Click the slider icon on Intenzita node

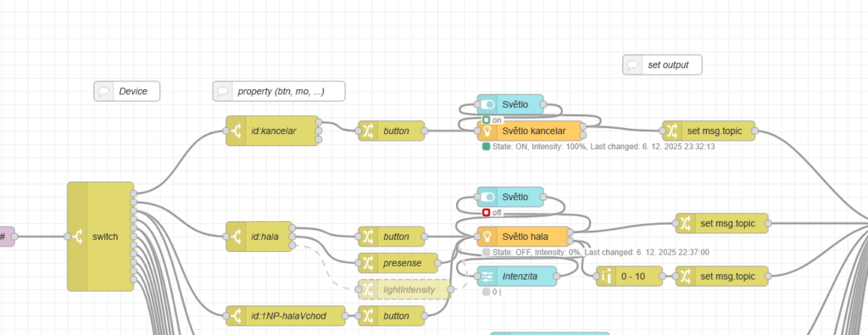pyautogui.click(x=487, y=276)
